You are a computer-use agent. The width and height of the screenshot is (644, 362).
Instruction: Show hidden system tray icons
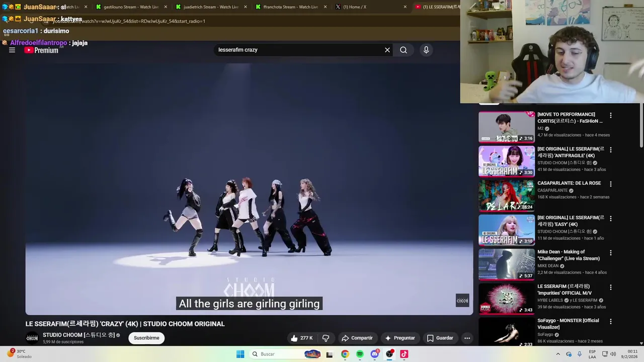click(x=558, y=354)
